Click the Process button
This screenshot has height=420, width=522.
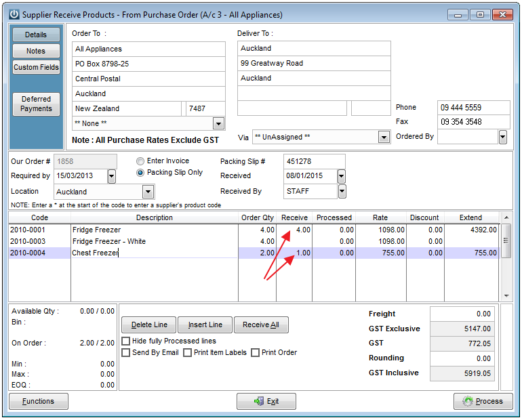483,402
